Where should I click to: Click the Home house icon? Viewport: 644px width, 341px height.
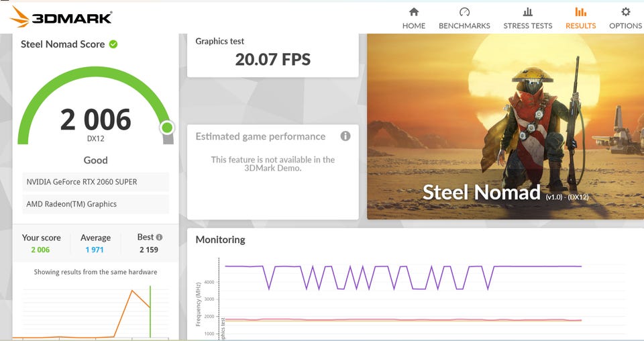pyautogui.click(x=414, y=11)
